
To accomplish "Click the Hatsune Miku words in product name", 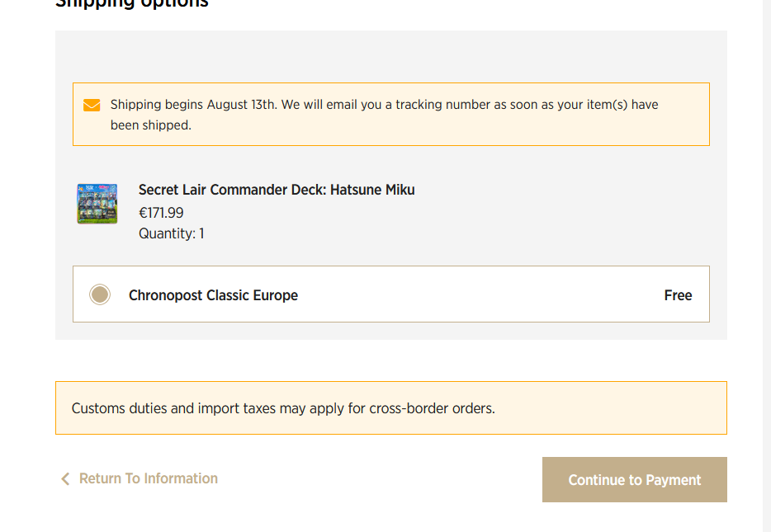I will click(372, 190).
